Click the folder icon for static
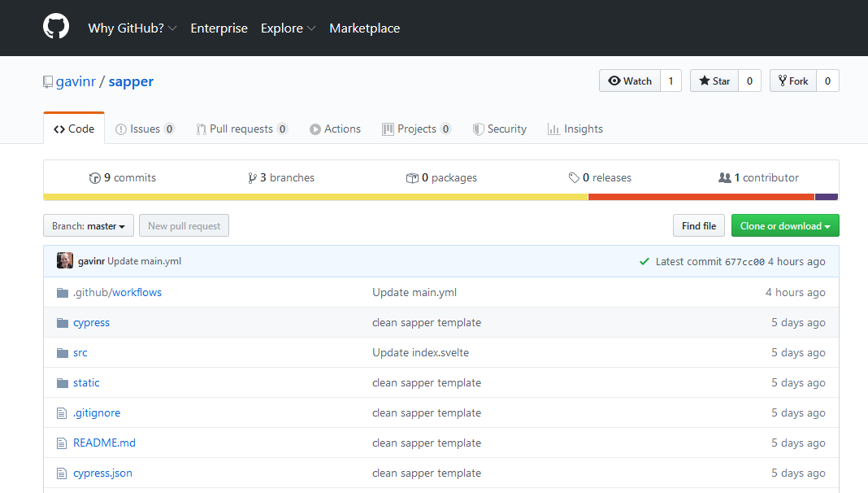This screenshot has width=868, height=493. pyautogui.click(x=63, y=383)
